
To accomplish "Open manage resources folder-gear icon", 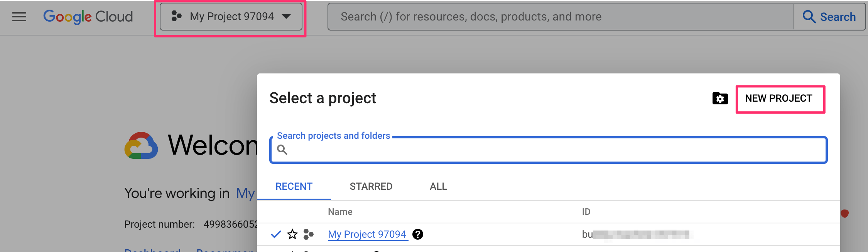I will 720,99.
